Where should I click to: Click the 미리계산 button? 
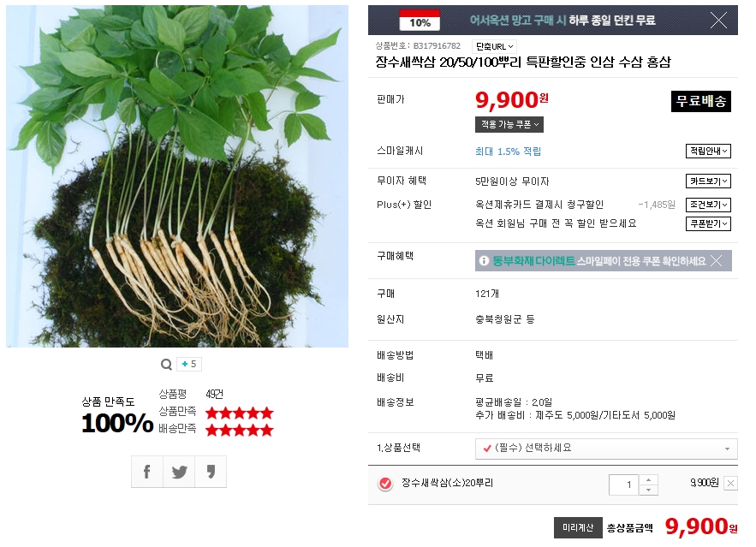click(x=578, y=527)
